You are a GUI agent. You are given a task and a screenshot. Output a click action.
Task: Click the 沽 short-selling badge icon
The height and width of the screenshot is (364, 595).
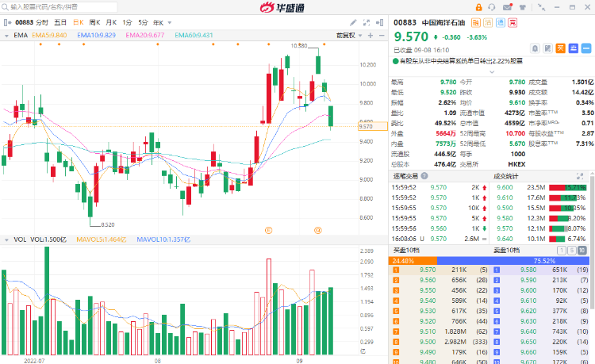[488, 23]
